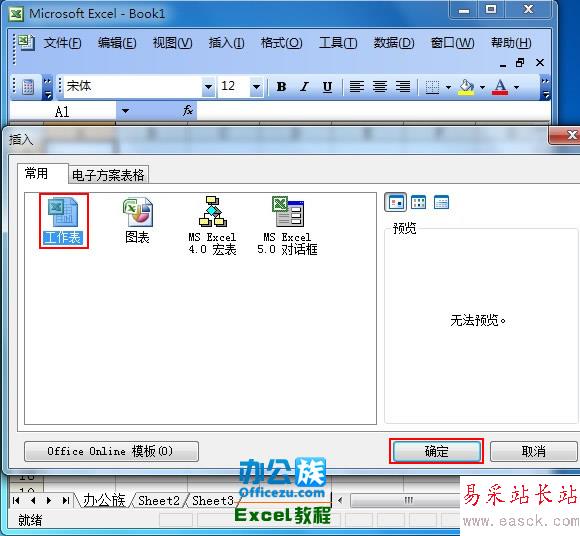Apply fill color bucket
The image size is (580, 536).
[x=466, y=87]
